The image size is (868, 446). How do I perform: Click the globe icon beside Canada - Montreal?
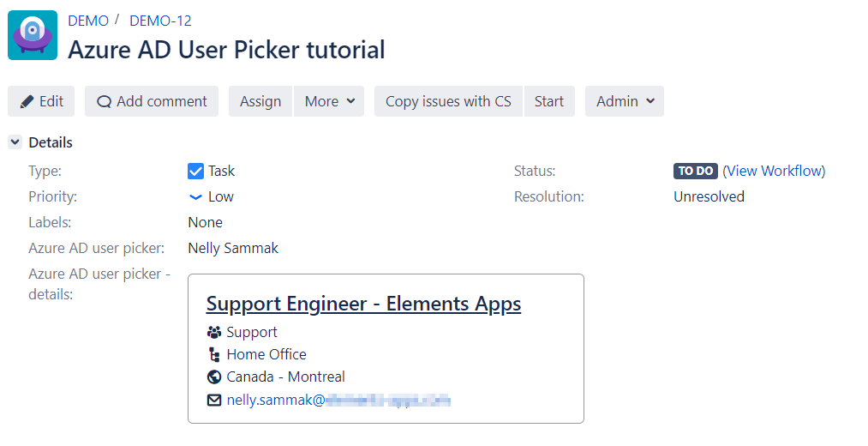click(214, 377)
